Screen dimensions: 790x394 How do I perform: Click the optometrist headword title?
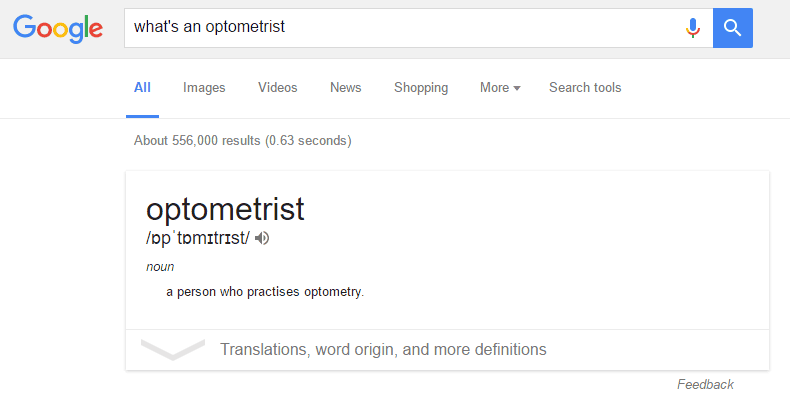click(x=225, y=209)
